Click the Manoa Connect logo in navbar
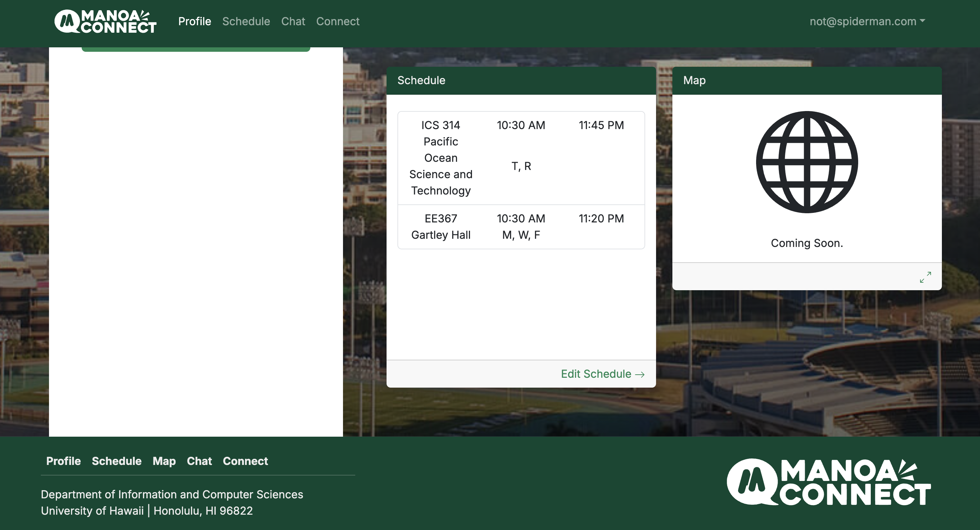 tap(105, 21)
